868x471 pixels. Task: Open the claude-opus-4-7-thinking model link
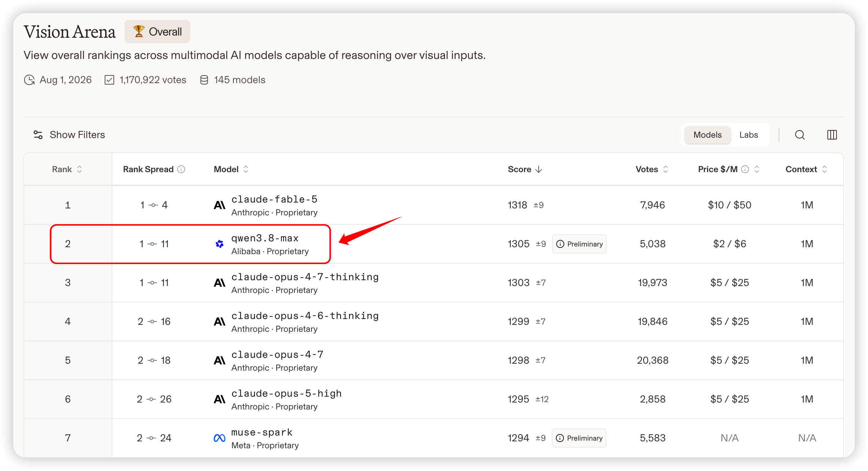coord(305,277)
